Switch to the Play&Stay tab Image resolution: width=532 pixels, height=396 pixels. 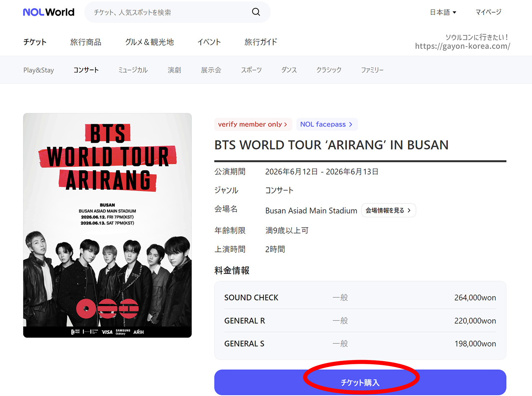[x=39, y=70]
